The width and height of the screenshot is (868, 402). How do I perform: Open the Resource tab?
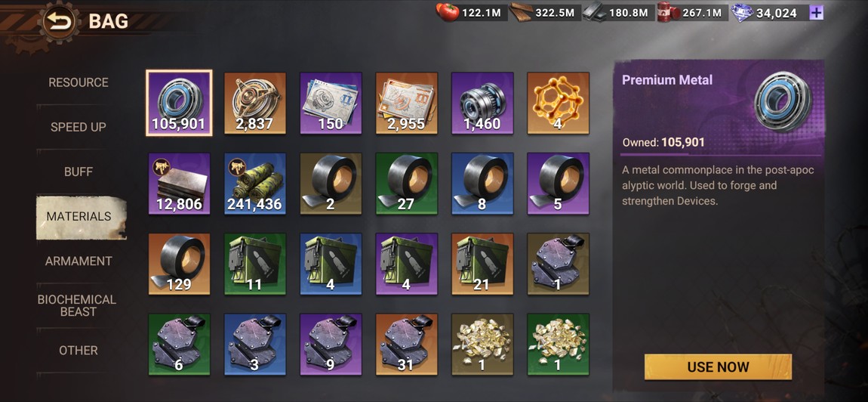pos(78,82)
